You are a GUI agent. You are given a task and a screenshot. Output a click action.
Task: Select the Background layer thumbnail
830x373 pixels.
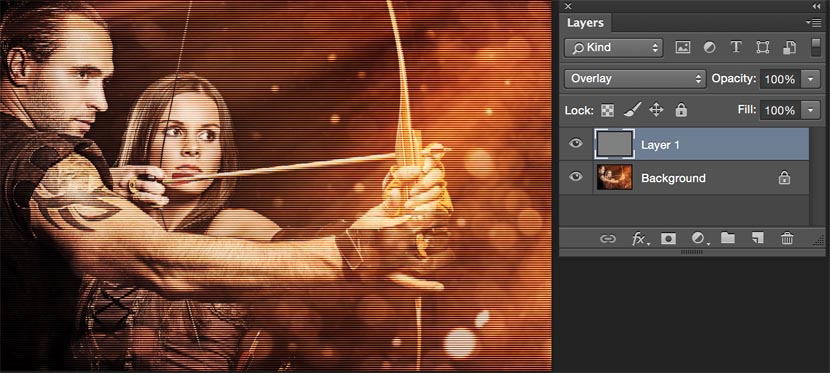coord(615,177)
